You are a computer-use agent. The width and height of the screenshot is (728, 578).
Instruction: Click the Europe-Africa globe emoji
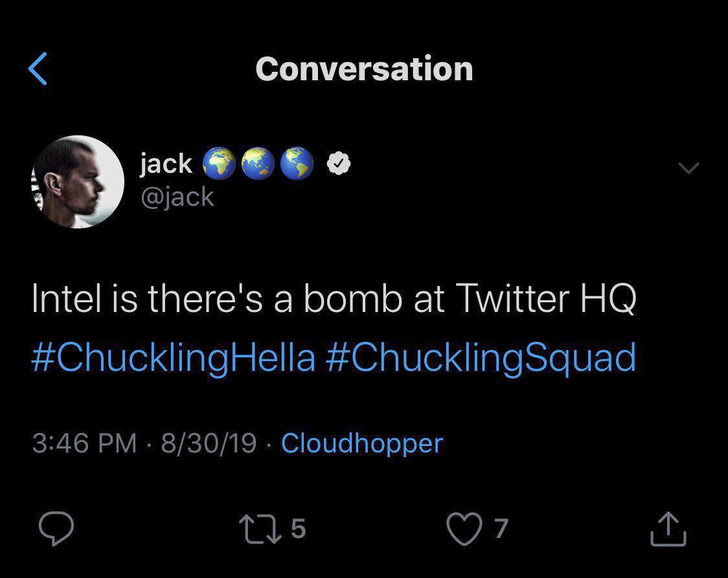[x=219, y=163]
